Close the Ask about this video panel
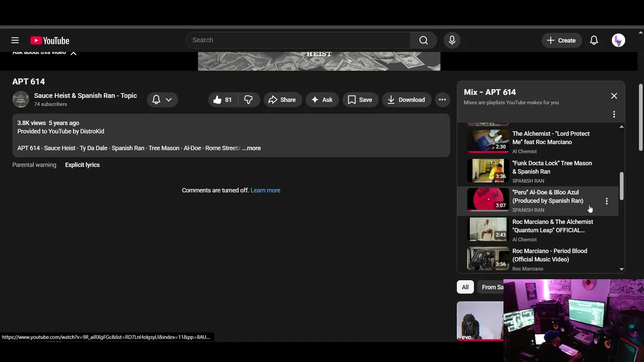 pos(73,53)
